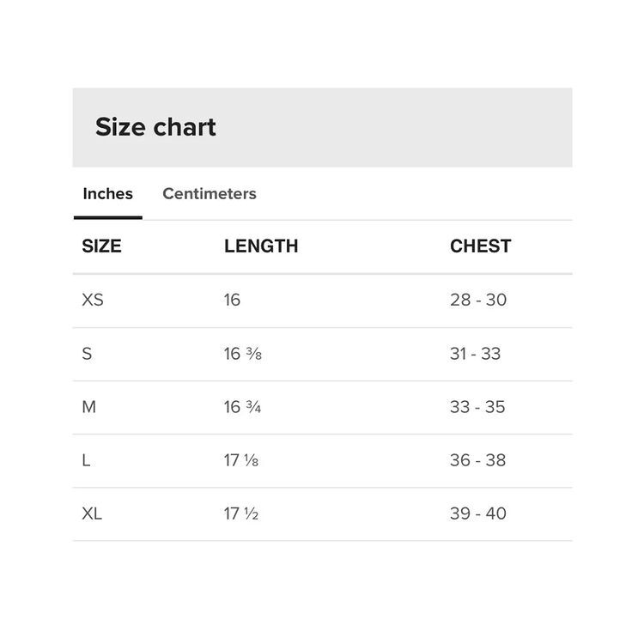
Task: Click the M length value 16 ¾
Action: [x=242, y=407]
